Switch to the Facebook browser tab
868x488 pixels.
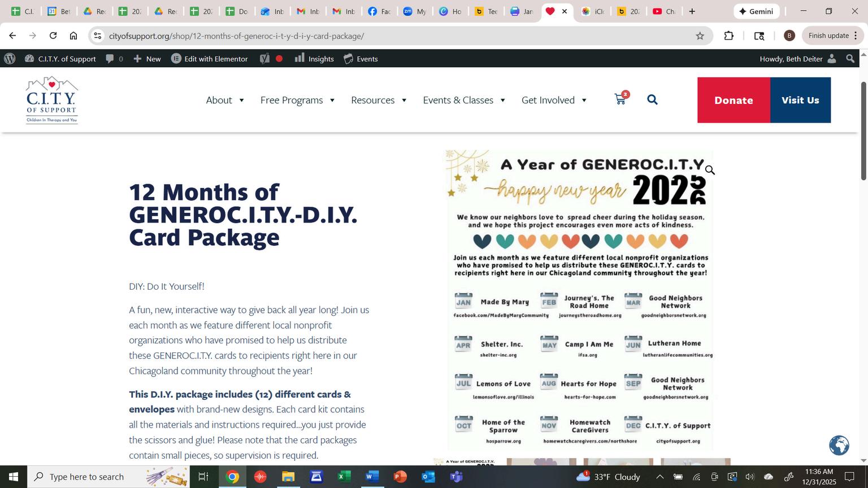point(379,11)
